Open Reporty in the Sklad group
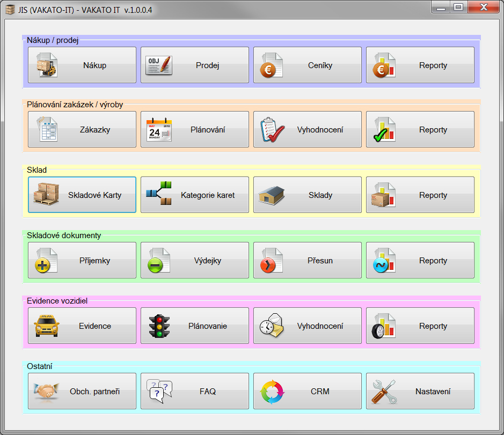 click(420, 195)
